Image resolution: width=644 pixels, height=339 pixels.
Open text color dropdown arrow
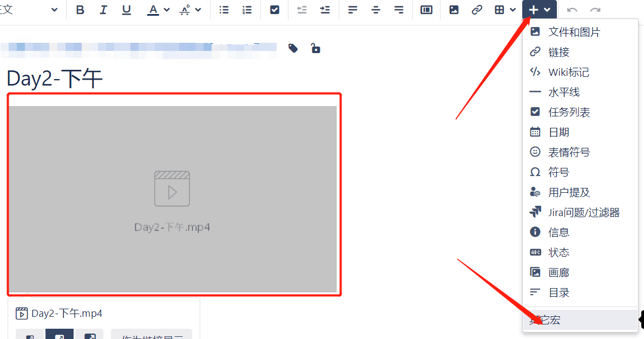[x=167, y=10]
